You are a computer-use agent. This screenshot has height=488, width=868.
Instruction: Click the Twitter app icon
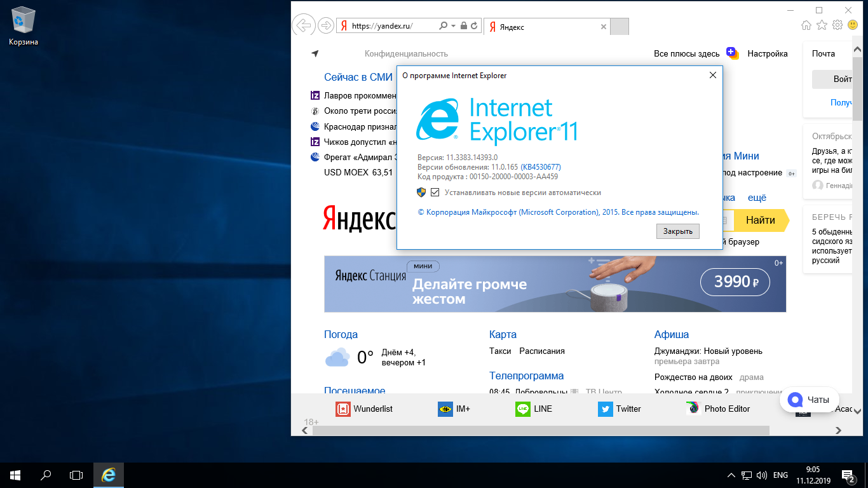point(606,409)
